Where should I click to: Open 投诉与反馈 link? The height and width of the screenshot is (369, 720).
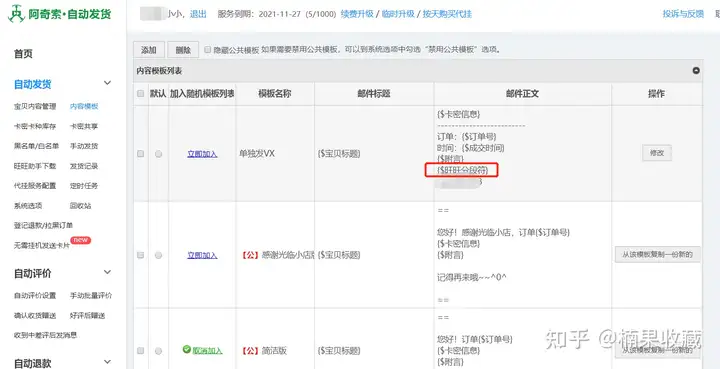683,14
